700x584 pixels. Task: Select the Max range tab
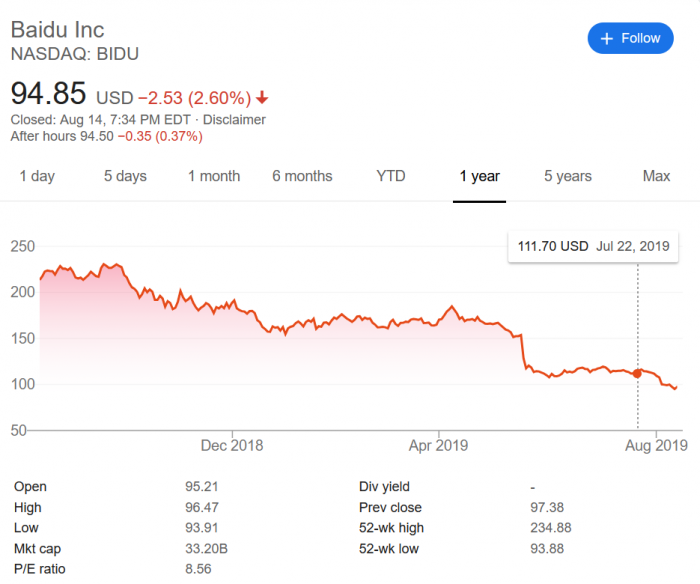coord(656,176)
